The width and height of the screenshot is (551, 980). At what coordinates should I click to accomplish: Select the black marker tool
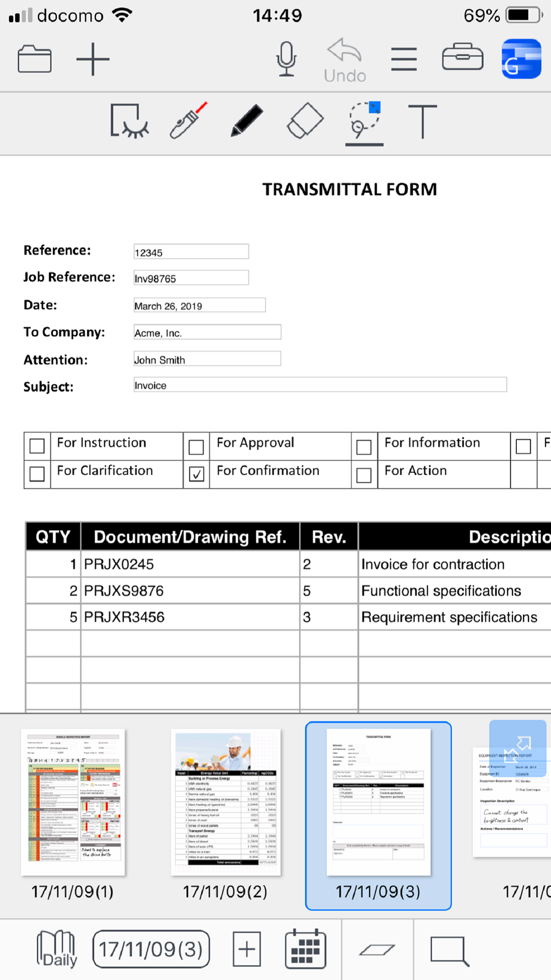click(247, 120)
